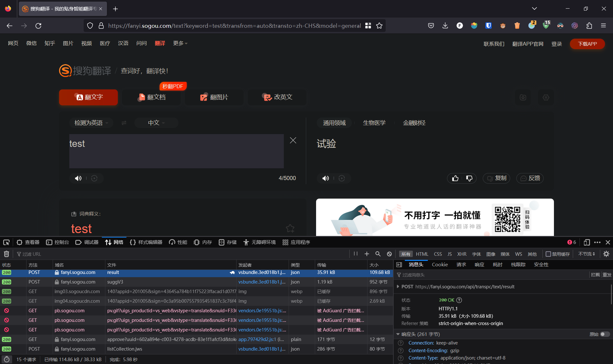Play audio of the translated text
The image size is (613, 364).
coord(325,178)
